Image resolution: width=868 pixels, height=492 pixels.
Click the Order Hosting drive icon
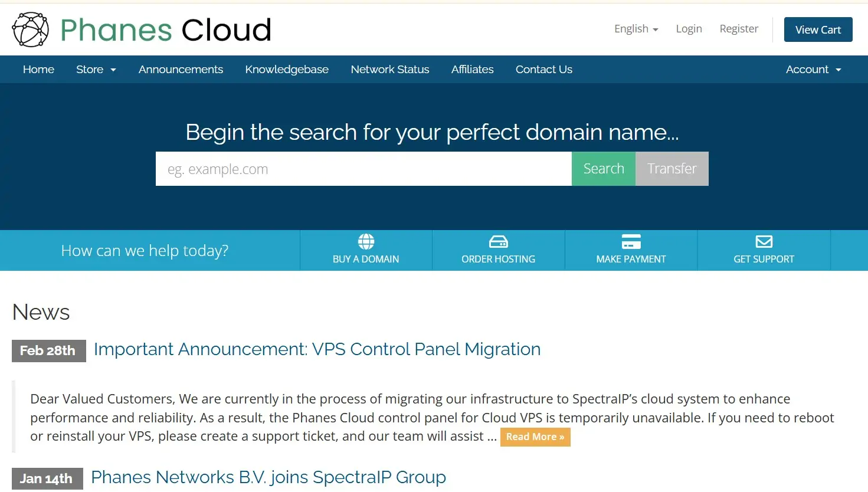499,242
